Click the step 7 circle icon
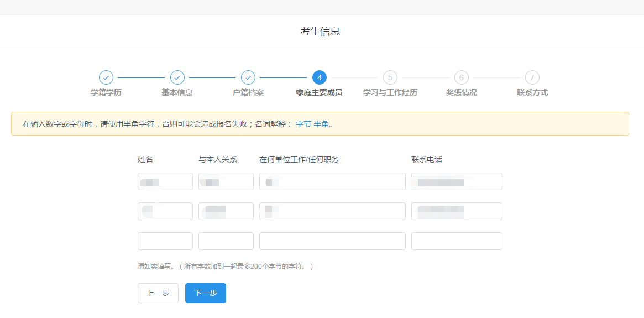This screenshot has height=318, width=644. click(532, 77)
